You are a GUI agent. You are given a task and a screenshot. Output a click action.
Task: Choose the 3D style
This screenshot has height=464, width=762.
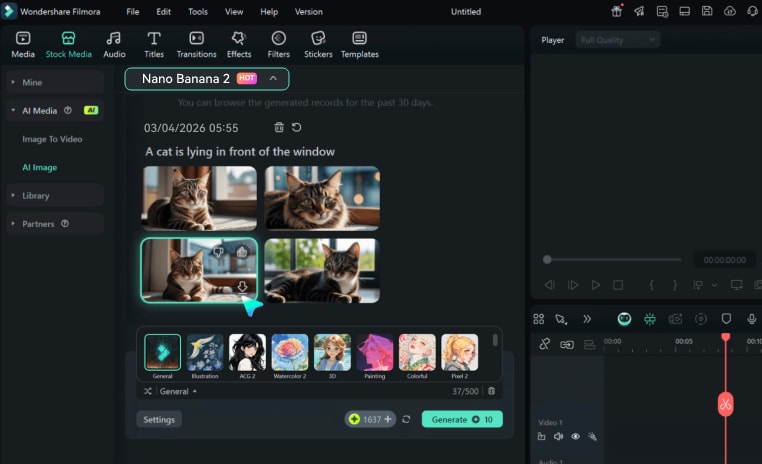coord(332,356)
